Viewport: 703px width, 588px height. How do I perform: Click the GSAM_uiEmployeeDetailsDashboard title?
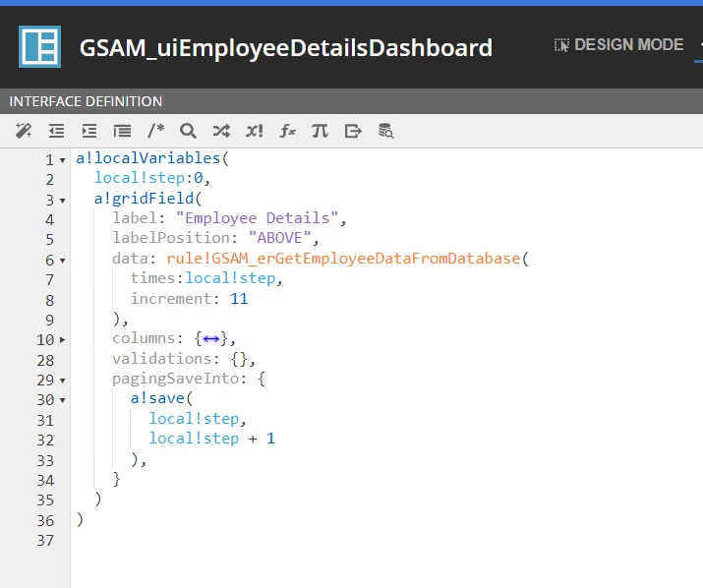click(x=285, y=48)
